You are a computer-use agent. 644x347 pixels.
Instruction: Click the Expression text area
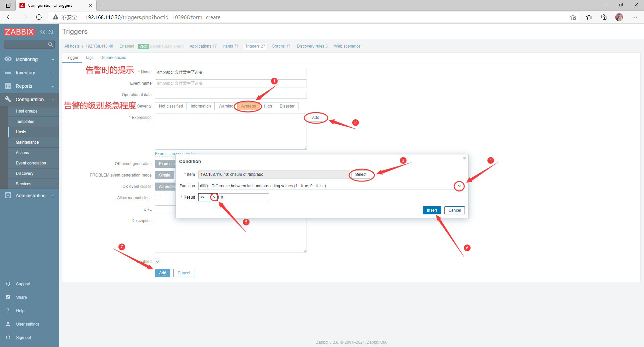tap(231, 132)
